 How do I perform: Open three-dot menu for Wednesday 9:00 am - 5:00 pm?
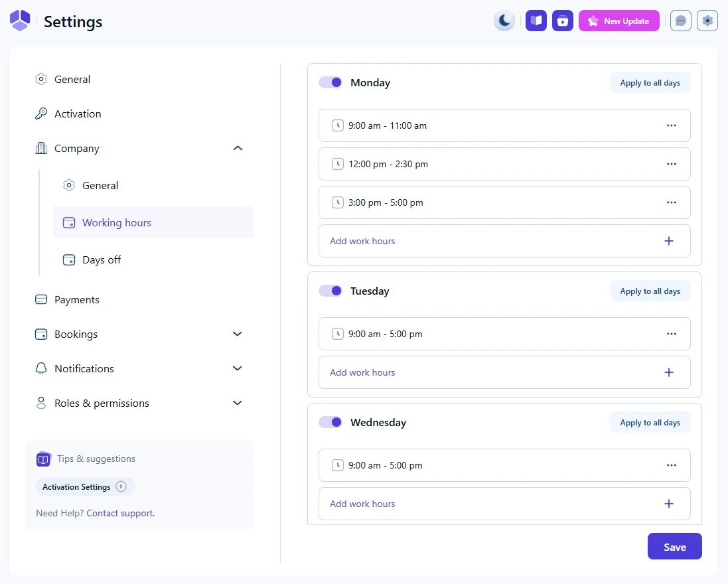[671, 465]
